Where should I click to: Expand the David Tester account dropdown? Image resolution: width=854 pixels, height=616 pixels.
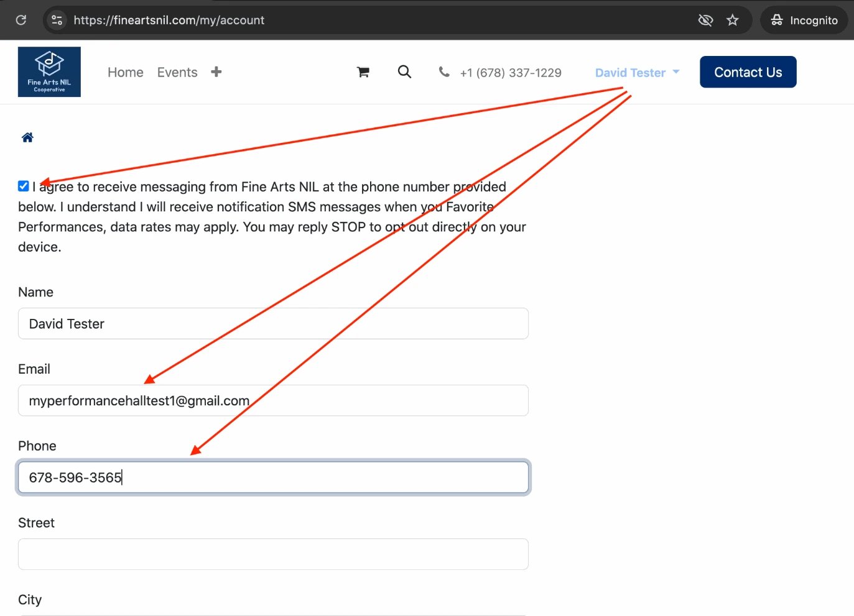click(x=637, y=73)
